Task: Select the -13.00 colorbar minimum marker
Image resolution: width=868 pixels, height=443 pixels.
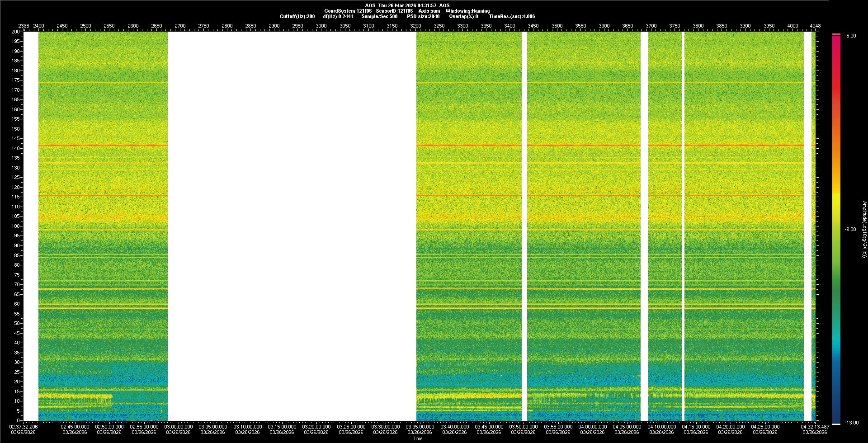Action: pyautogui.click(x=836, y=424)
